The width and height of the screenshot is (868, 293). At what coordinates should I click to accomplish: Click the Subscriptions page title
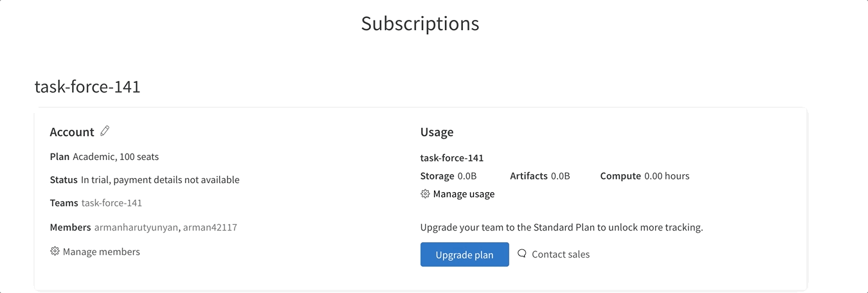click(x=420, y=23)
